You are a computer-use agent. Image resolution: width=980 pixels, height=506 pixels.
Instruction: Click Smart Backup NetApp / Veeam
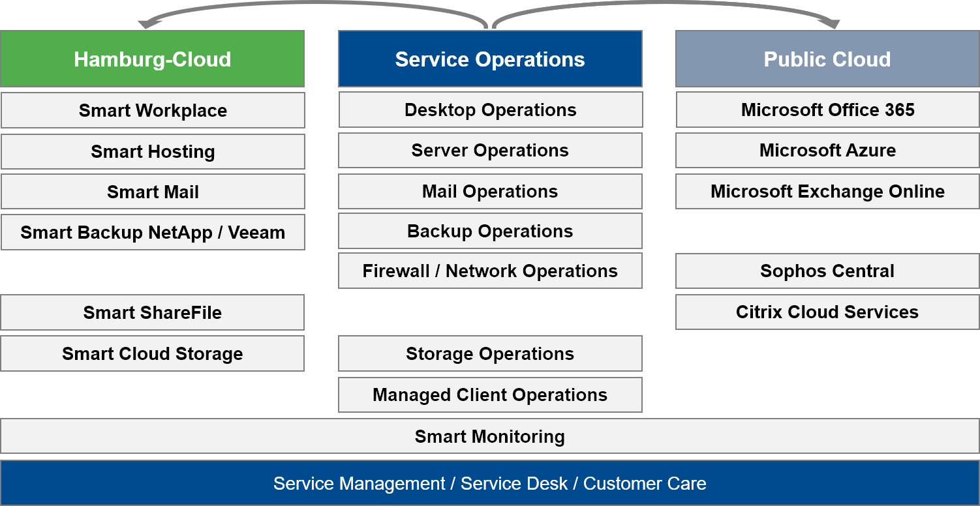(x=153, y=232)
